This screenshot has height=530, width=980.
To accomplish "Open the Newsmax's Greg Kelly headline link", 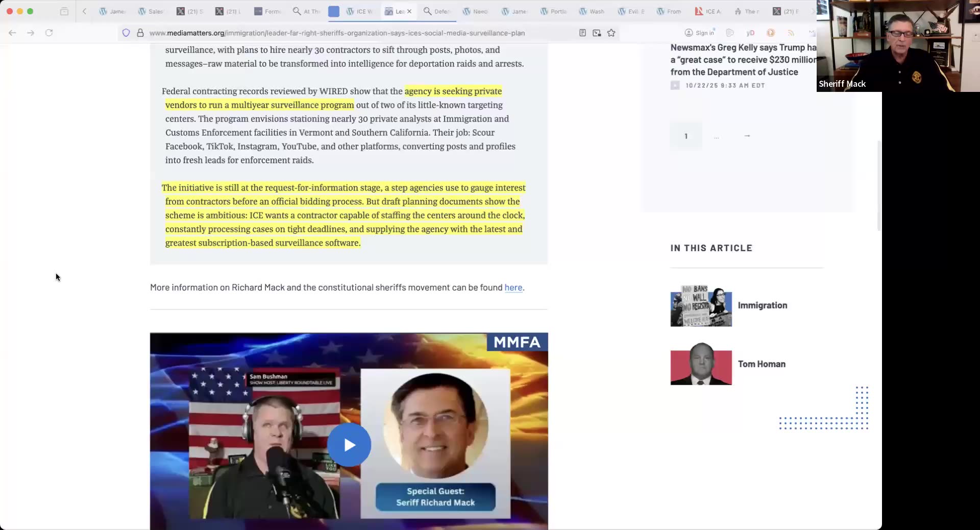I will pyautogui.click(x=743, y=60).
